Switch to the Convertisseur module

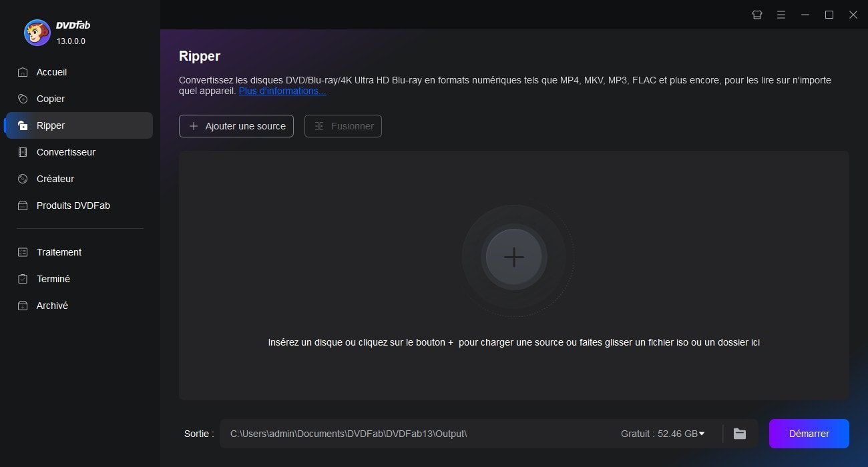point(79,152)
